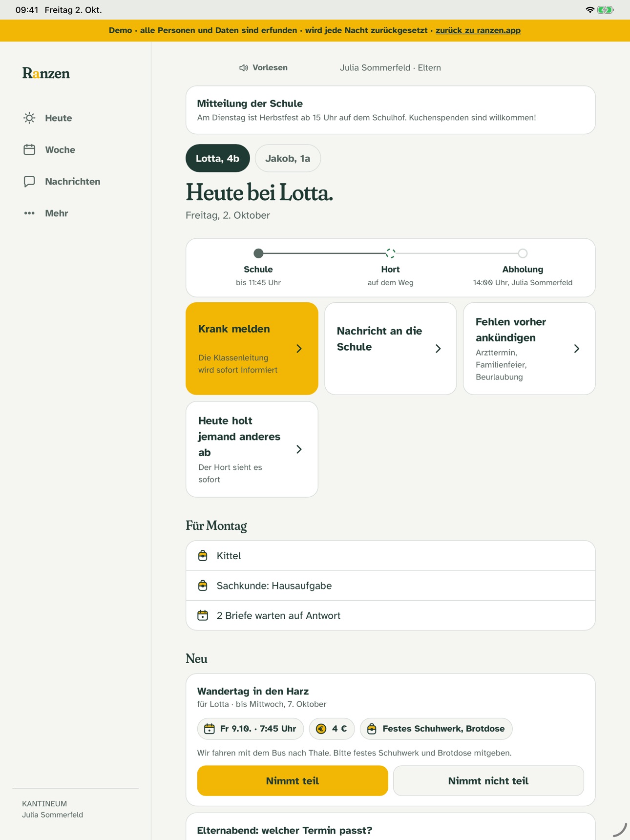This screenshot has height=840, width=630.
Task: Click the calendar icon beside 2 Briefe warten
Action: tap(203, 615)
